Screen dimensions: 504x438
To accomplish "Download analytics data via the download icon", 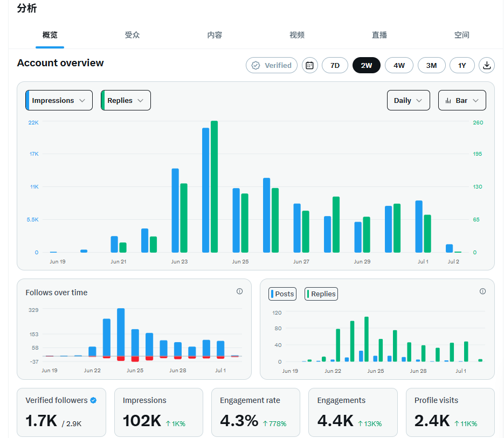I will coord(487,66).
